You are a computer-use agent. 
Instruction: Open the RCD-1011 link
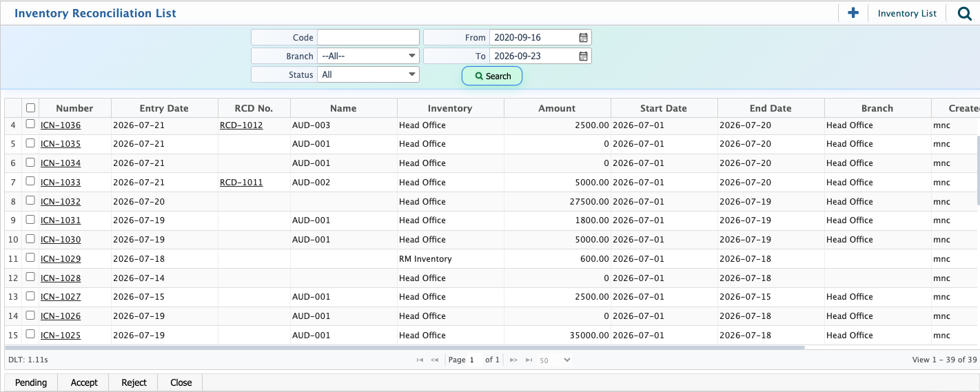[241, 183]
